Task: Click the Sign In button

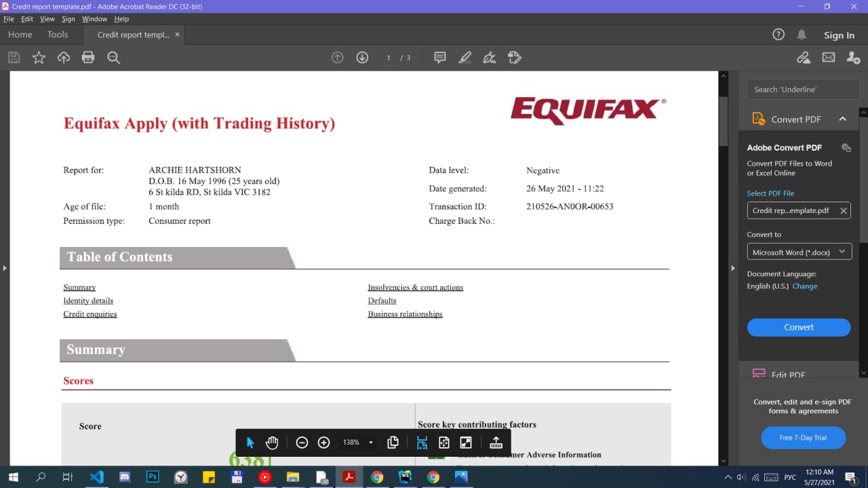Action: point(839,35)
